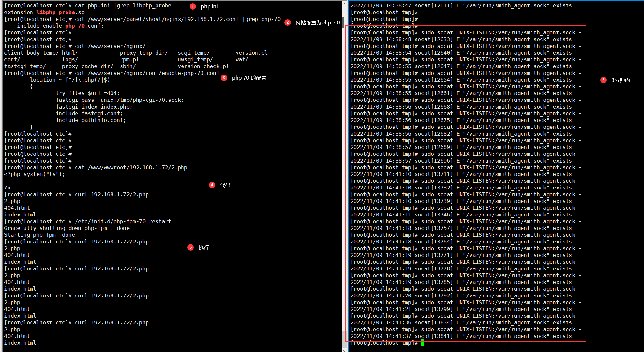Click the annotation label php.ini
Viewport: 644px width, 352px height.
click(x=209, y=6)
